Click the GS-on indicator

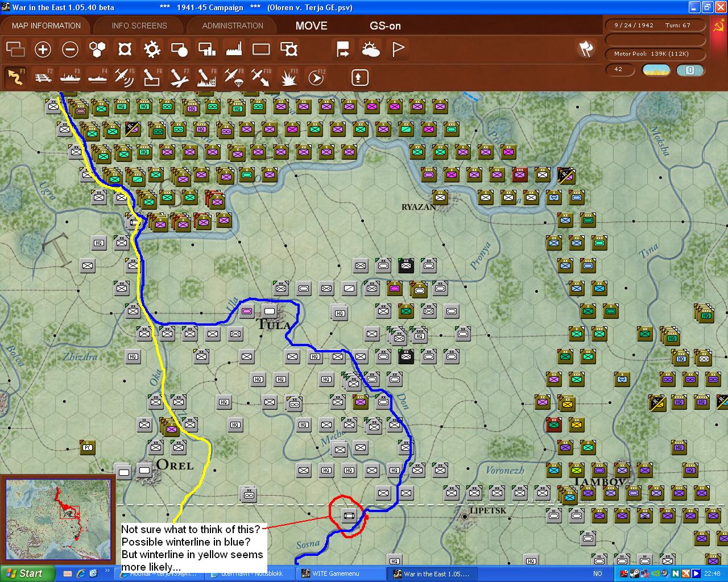tap(385, 26)
